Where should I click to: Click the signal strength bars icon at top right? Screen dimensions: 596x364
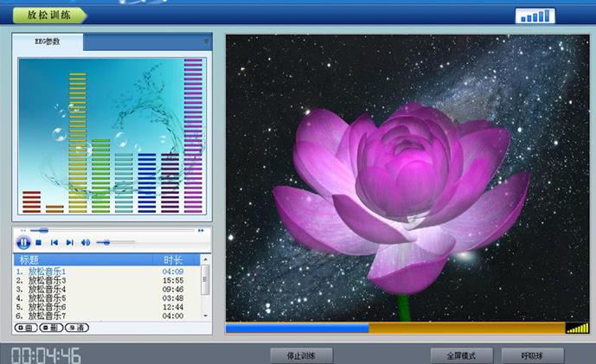coord(536,16)
